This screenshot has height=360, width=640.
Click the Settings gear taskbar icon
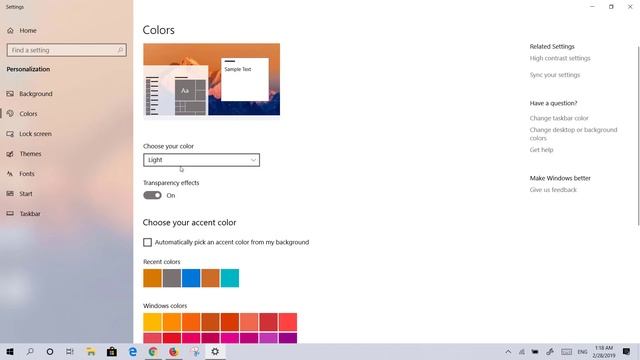pos(215,351)
